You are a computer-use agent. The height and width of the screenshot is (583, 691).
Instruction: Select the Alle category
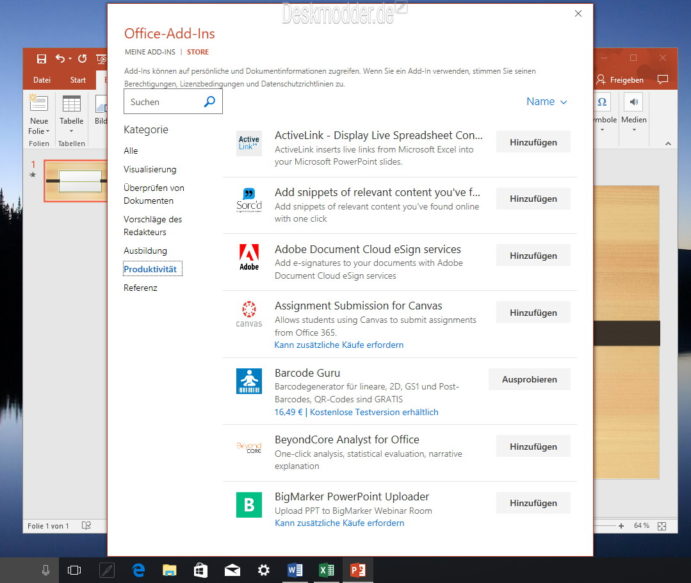131,151
